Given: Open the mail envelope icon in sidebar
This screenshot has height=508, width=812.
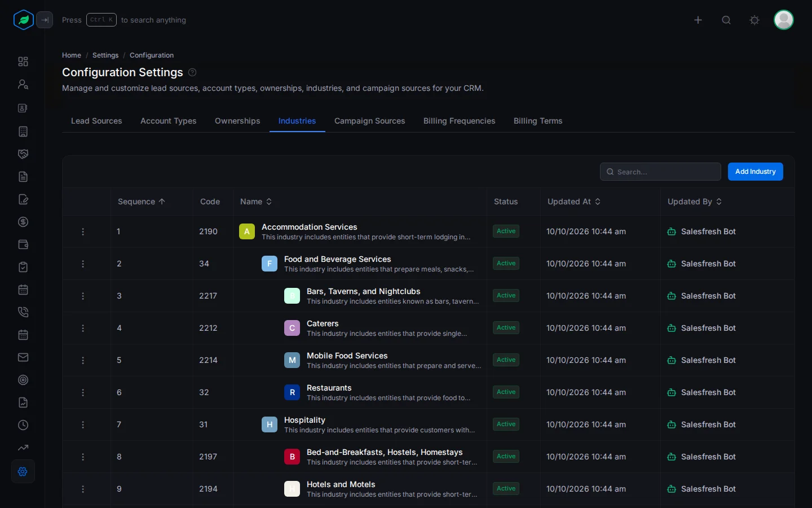Looking at the screenshot, I should pos(23,357).
